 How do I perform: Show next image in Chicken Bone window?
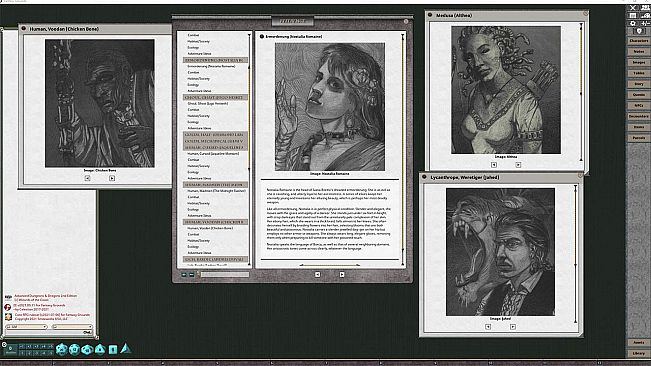click(112, 178)
